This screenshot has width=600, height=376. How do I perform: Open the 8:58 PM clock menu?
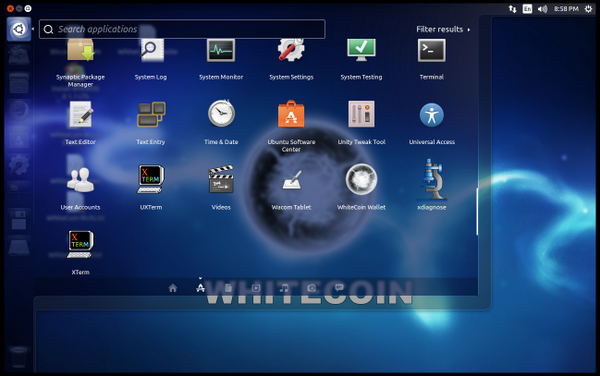click(x=566, y=9)
